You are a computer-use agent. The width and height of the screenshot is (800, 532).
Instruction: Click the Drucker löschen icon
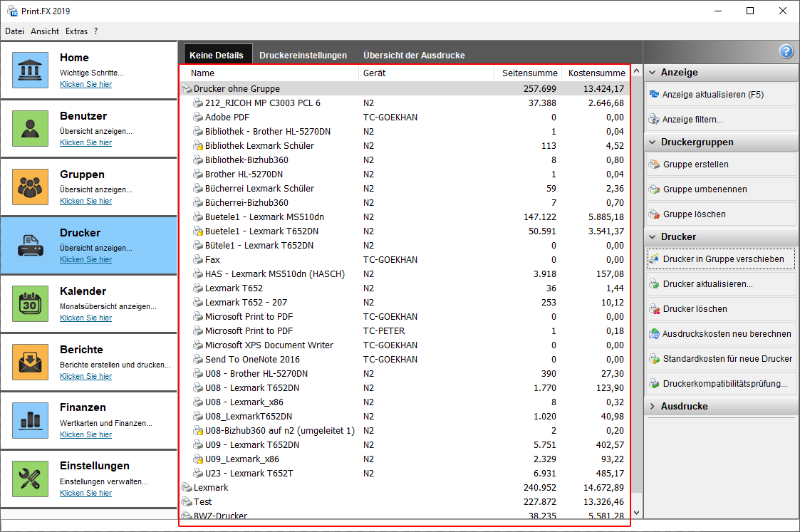click(x=654, y=309)
